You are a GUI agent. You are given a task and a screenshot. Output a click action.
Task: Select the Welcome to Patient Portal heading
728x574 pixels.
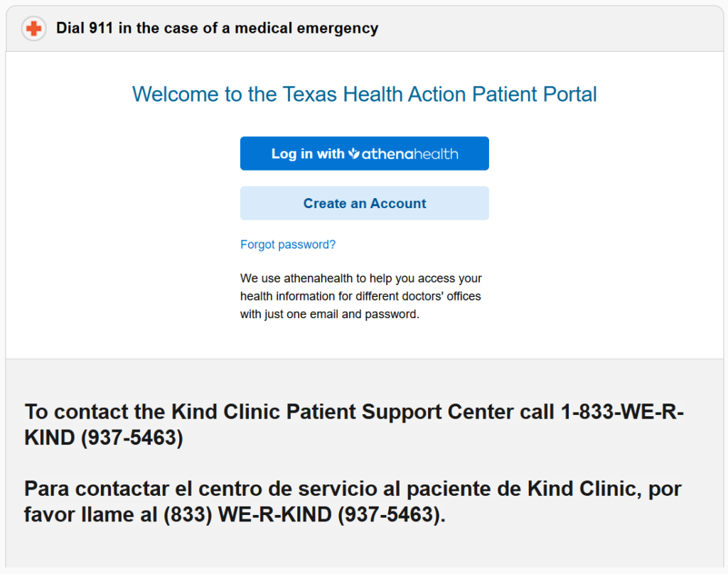[364, 94]
